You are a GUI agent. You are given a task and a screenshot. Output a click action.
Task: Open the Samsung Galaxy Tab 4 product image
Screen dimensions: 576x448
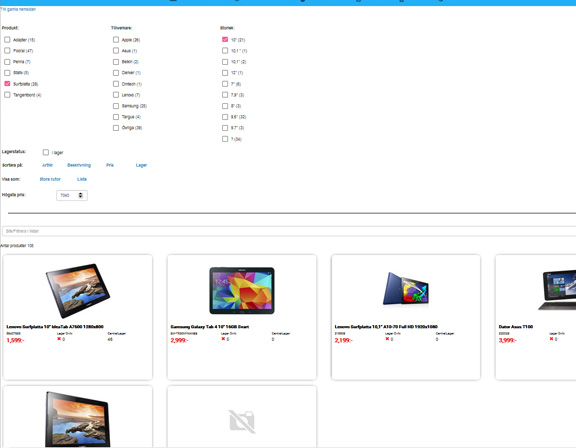[x=242, y=290]
